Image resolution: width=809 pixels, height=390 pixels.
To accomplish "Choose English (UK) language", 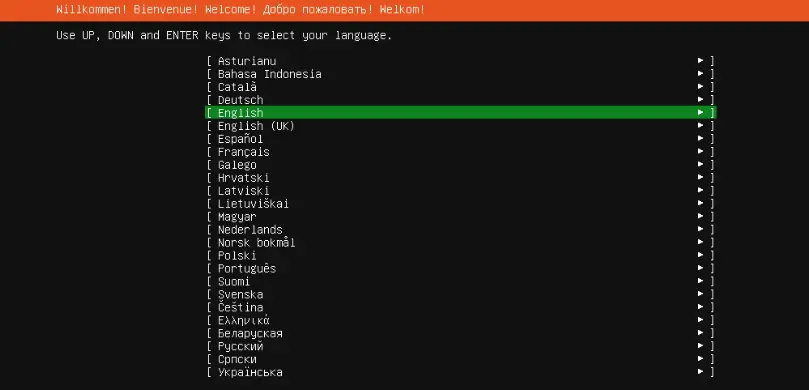I will pyautogui.click(x=461, y=126).
